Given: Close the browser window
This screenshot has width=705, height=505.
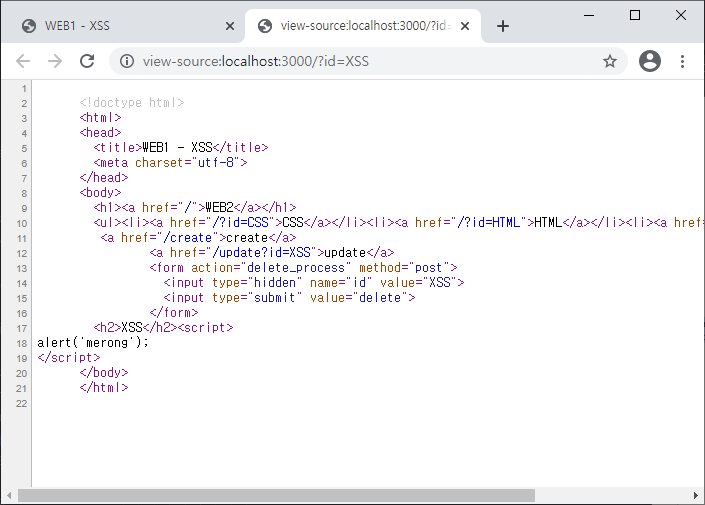Looking at the screenshot, I should 681,15.
